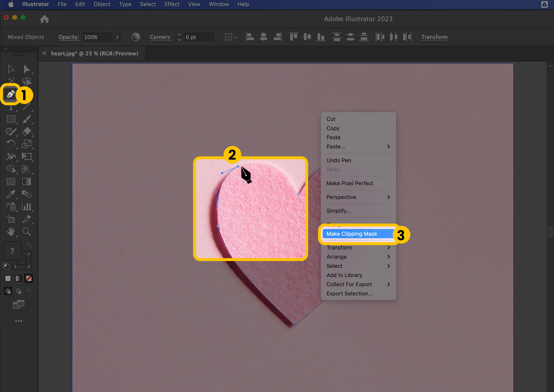This screenshot has height=392, width=554.
Task: Toggle Transform panel button in toolbar
Action: click(x=434, y=37)
